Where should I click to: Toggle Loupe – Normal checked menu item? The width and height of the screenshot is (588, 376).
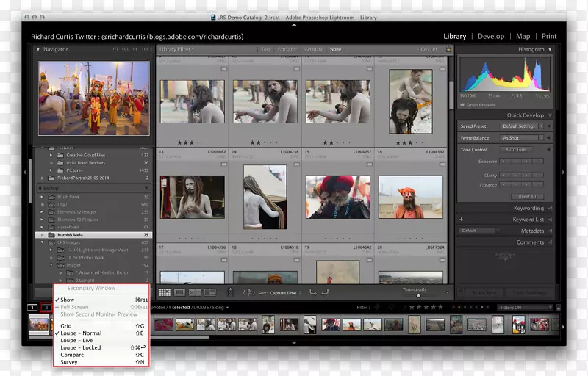pyautogui.click(x=81, y=333)
